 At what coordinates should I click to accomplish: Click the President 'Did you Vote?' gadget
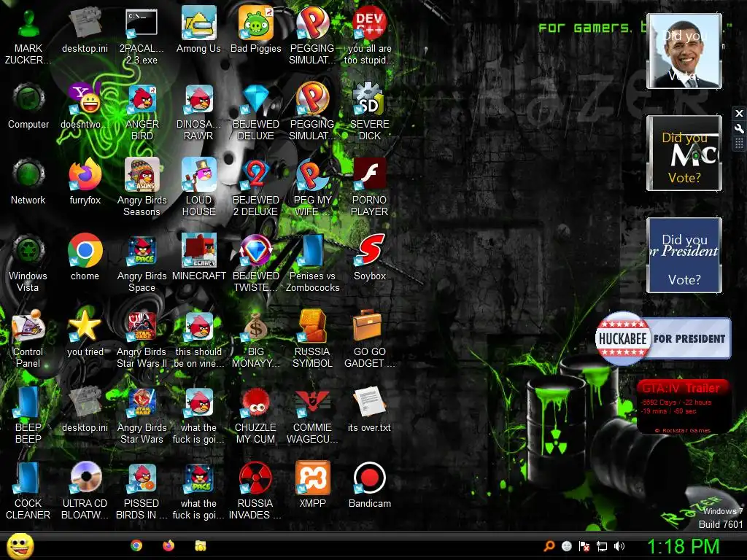[684, 255]
